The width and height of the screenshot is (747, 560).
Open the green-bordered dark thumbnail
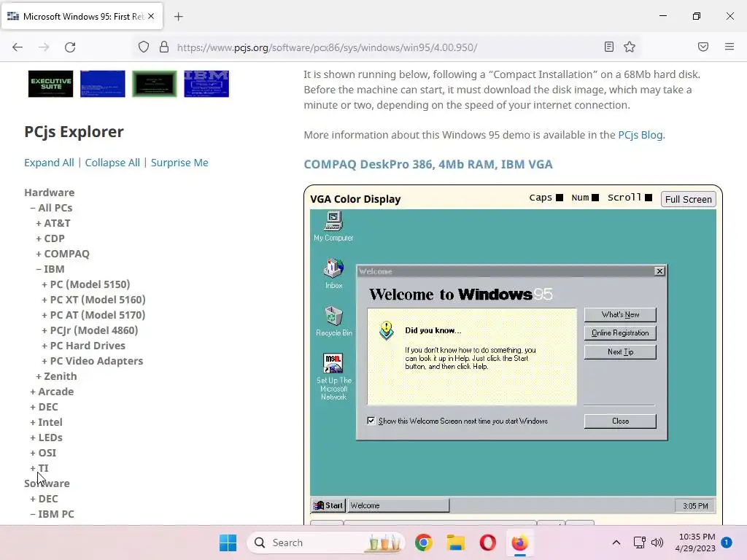point(155,84)
